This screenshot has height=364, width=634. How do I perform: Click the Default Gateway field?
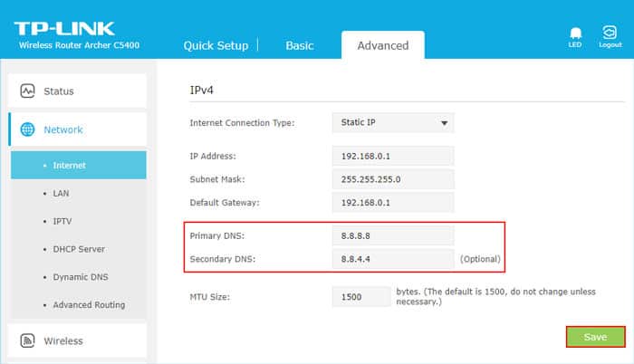click(393, 203)
